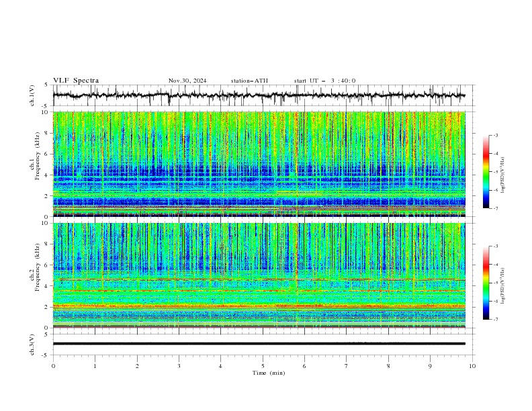Click the ch.1 frequency spectrogram panel

pos(259,164)
